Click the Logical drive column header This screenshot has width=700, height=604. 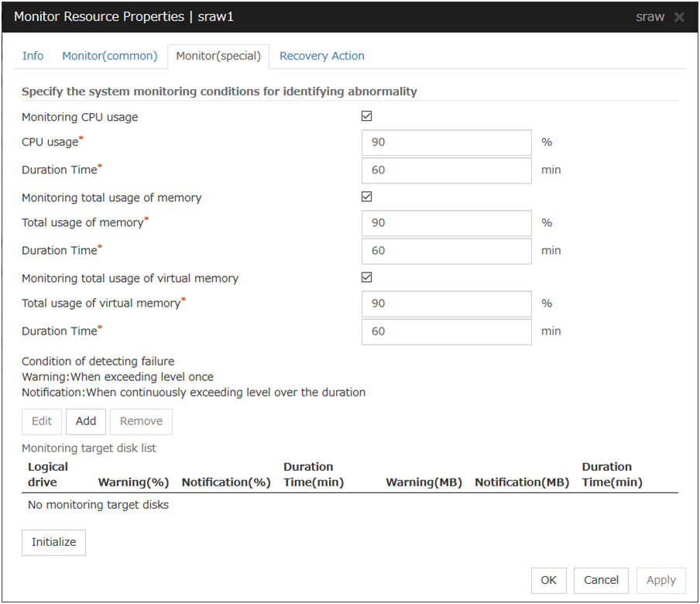click(x=48, y=475)
